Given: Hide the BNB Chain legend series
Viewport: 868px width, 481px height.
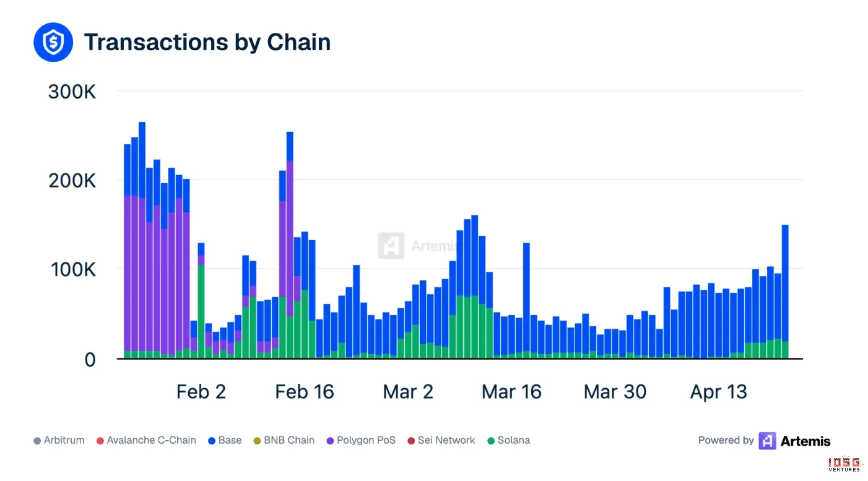Looking at the screenshot, I should pyautogui.click(x=284, y=441).
